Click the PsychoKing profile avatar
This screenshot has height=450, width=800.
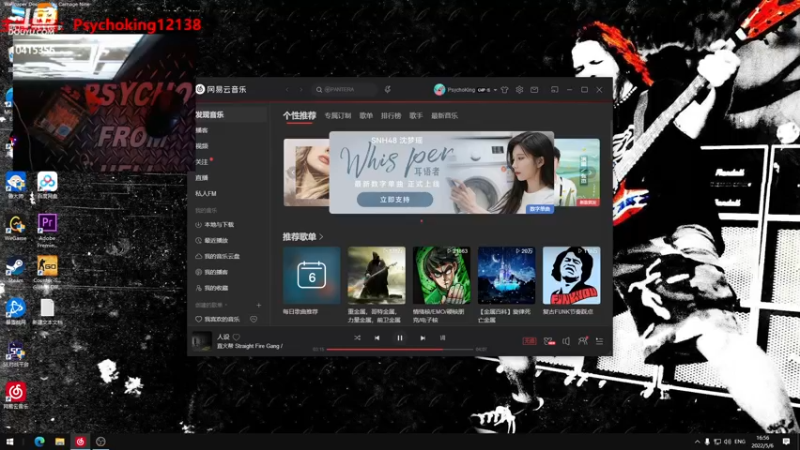pyautogui.click(x=439, y=90)
